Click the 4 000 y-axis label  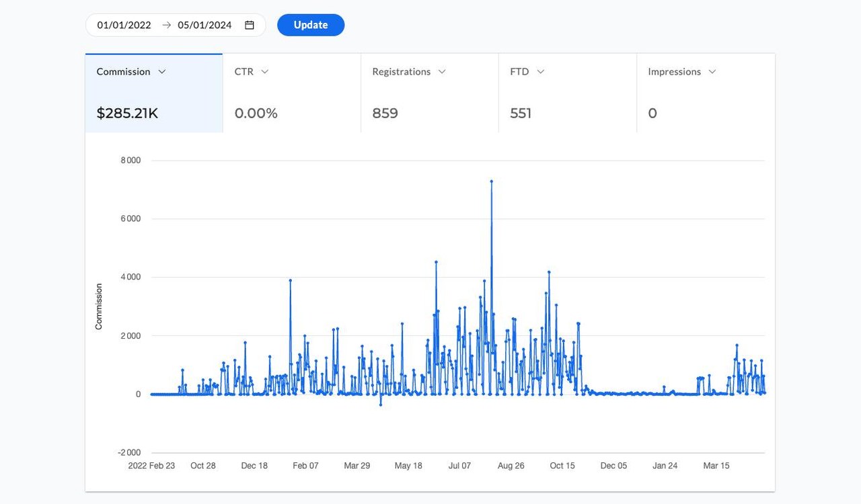pos(130,277)
